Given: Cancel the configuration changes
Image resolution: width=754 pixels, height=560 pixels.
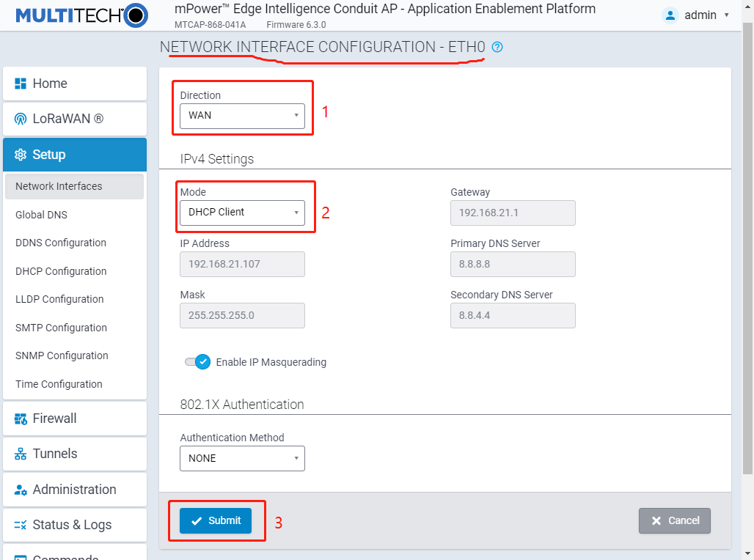Looking at the screenshot, I should pyautogui.click(x=675, y=521).
